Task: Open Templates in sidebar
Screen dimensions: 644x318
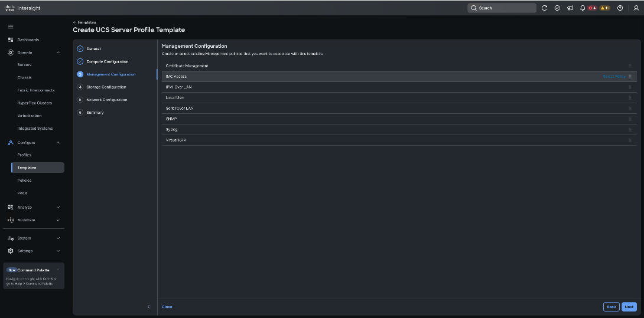Action: click(38, 168)
